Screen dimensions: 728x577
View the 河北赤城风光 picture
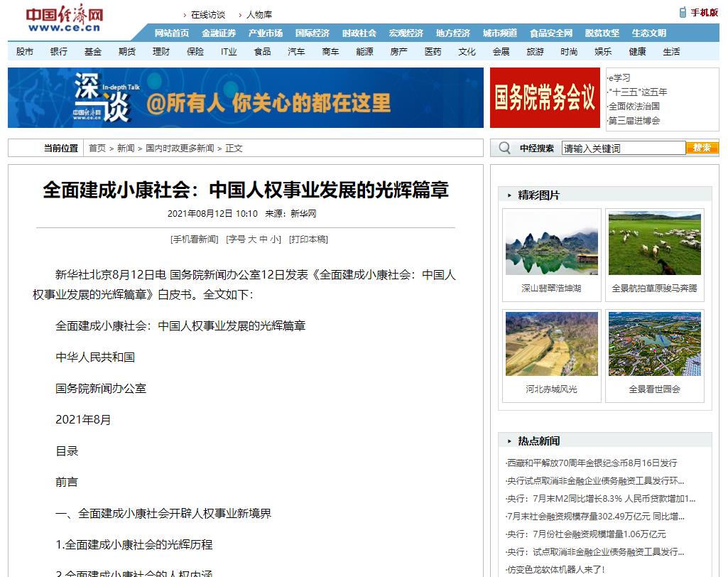pyautogui.click(x=551, y=345)
